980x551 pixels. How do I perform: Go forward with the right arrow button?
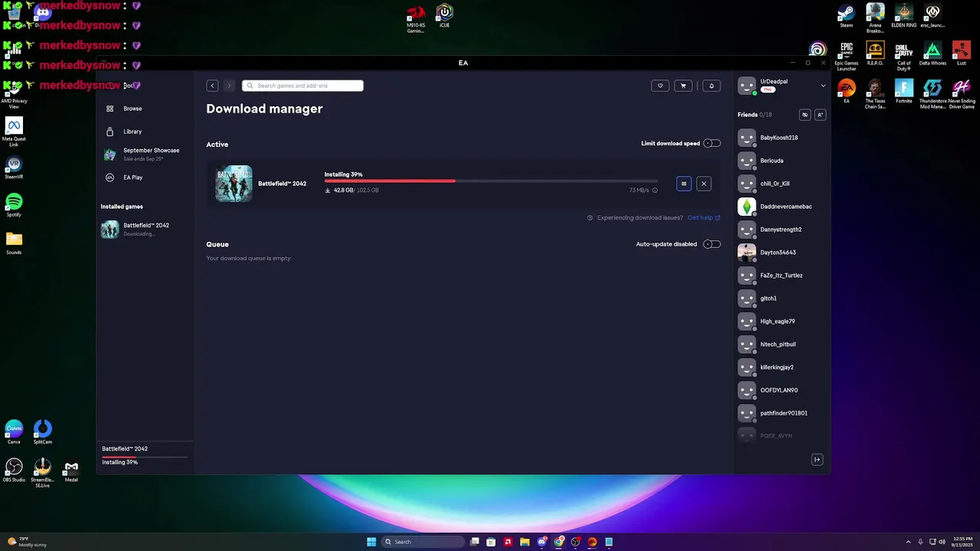[x=228, y=86]
